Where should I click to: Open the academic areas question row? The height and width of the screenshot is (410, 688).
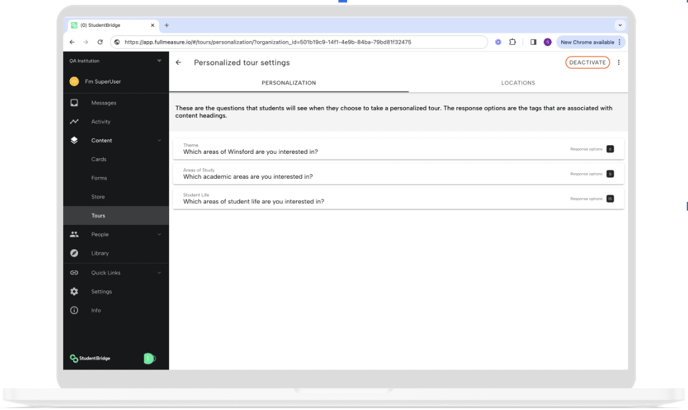click(x=398, y=174)
